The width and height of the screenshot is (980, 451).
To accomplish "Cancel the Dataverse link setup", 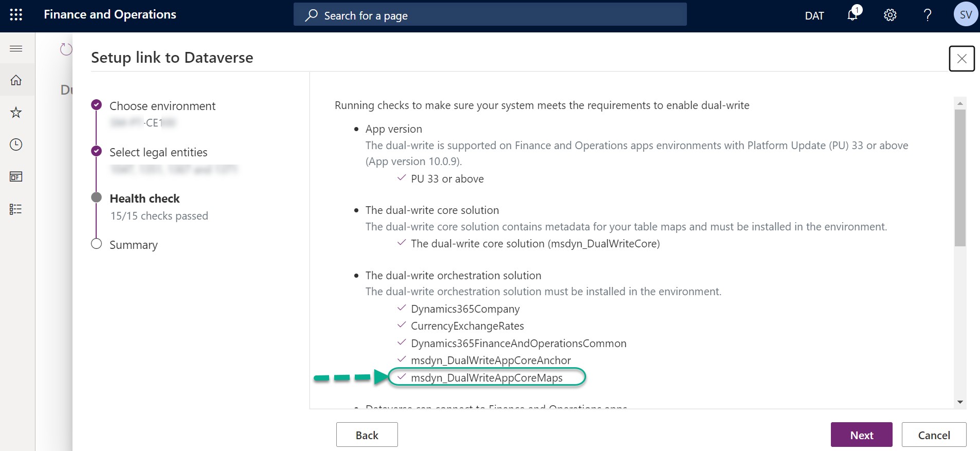I will [x=934, y=435].
